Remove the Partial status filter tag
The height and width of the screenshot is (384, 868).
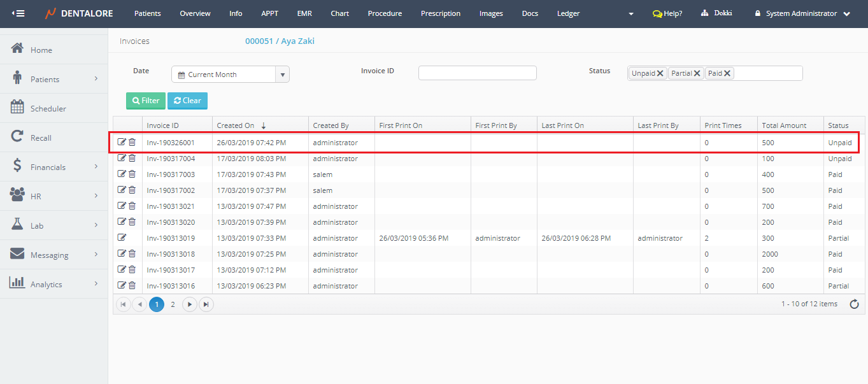point(697,73)
